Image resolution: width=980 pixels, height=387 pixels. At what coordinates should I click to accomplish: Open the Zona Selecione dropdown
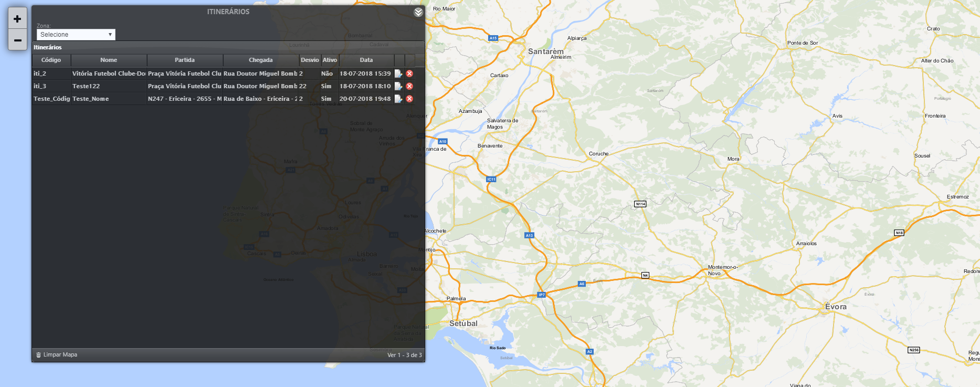pos(76,35)
